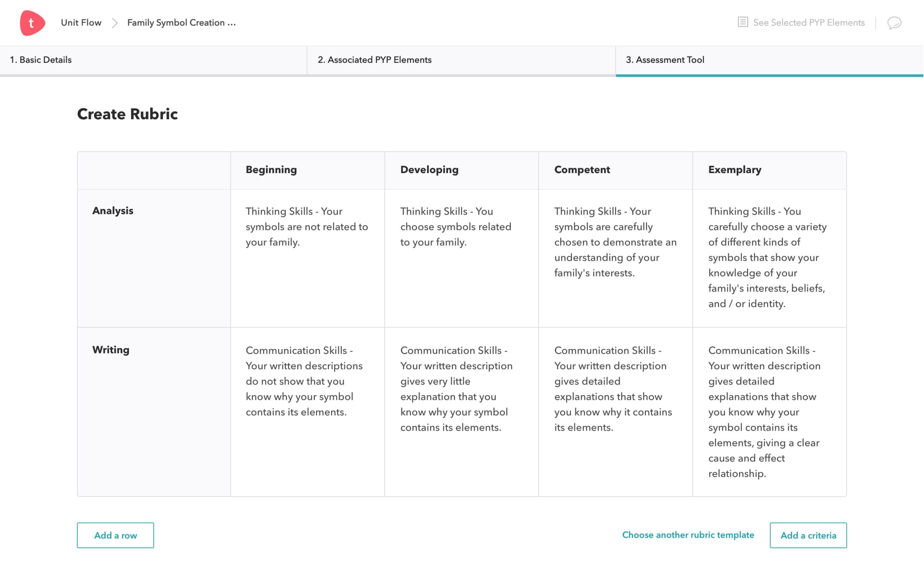Click the list icon beside See Selected PYP Elements

click(x=743, y=22)
